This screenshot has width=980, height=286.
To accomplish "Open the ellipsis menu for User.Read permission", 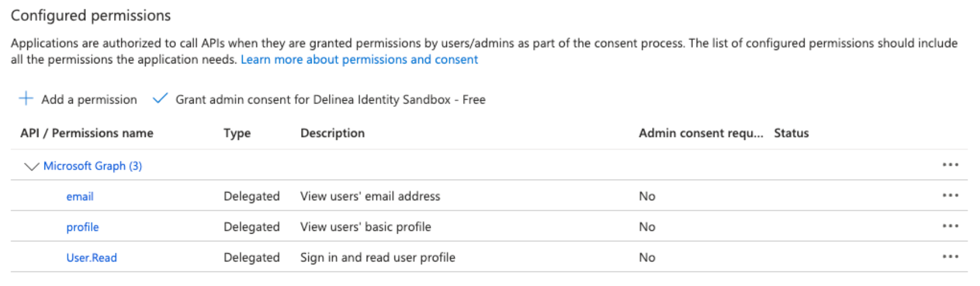I will click(950, 257).
